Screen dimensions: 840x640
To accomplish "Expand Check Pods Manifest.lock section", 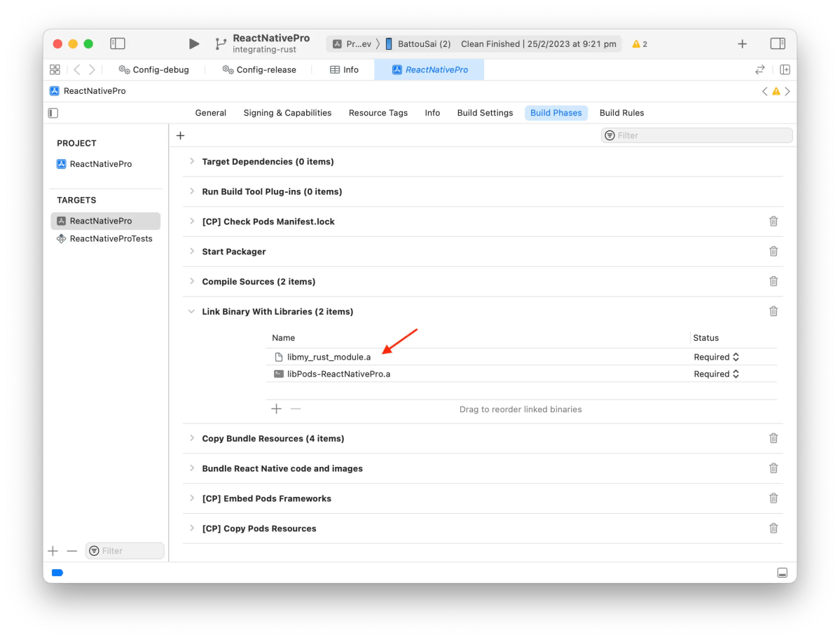I will click(x=192, y=222).
